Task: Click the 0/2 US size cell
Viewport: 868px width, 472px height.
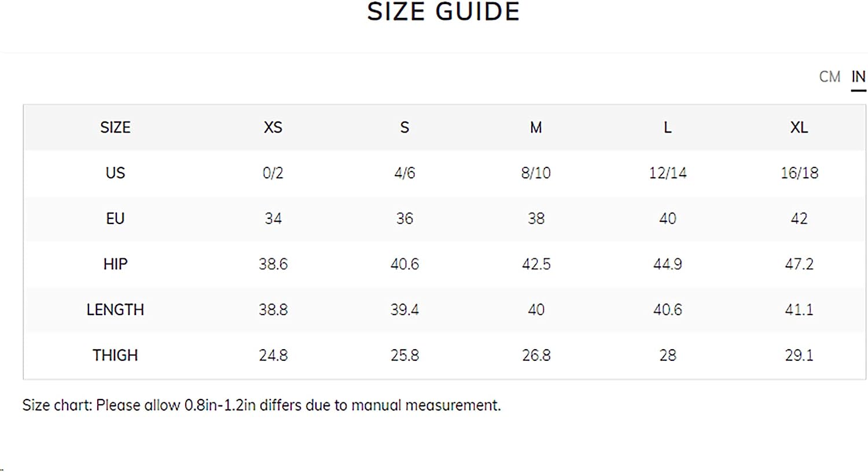Action: click(x=273, y=173)
